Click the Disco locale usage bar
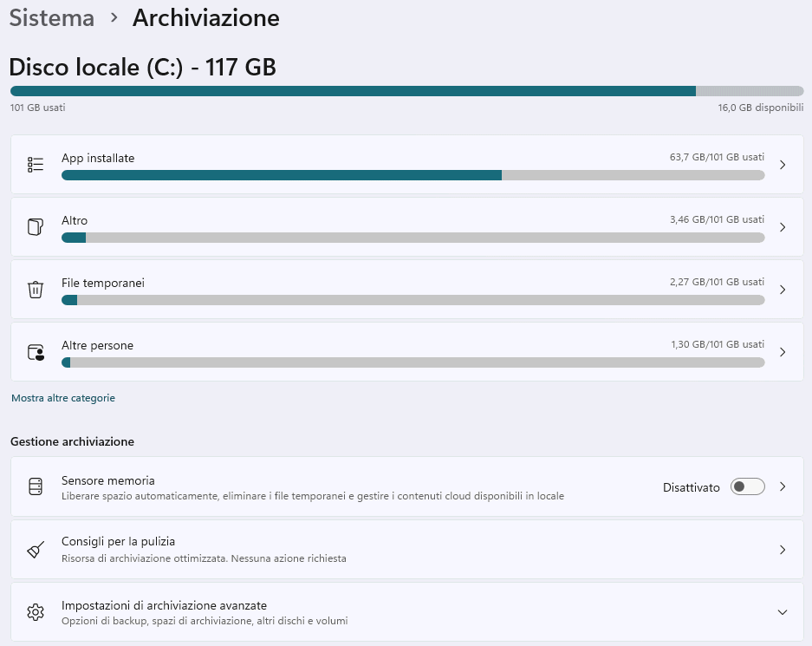812x646 pixels. point(406,90)
